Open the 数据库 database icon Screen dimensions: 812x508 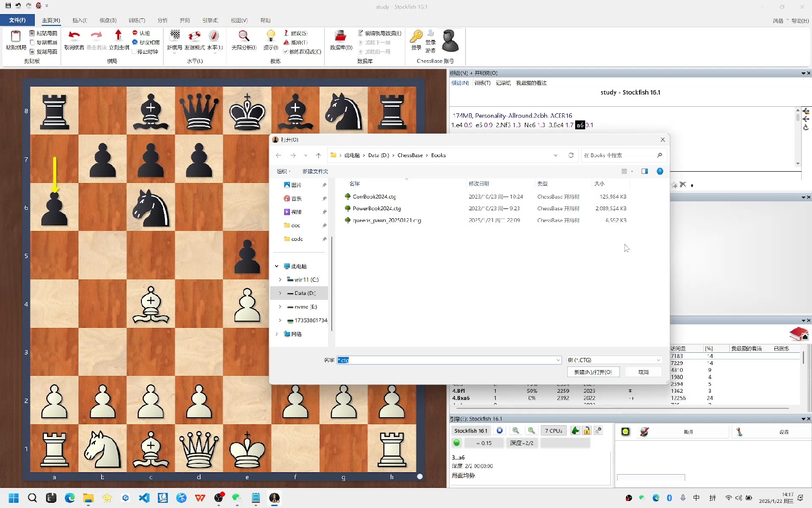coord(341,36)
